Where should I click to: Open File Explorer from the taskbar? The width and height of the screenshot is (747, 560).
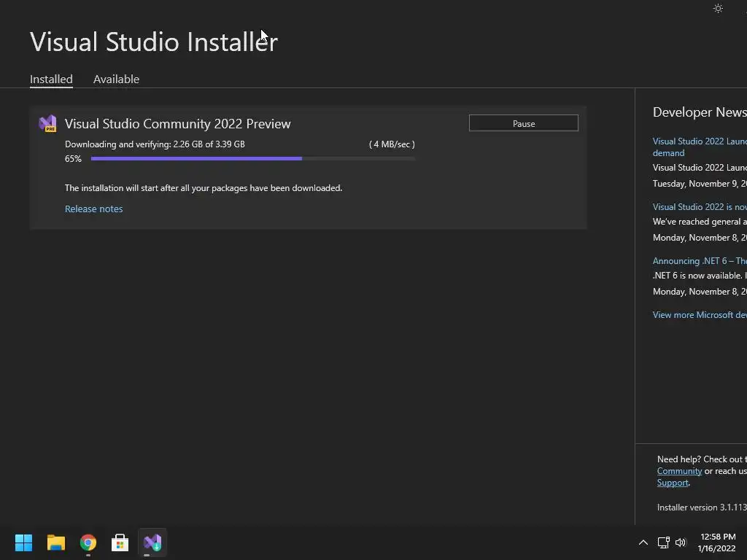(56, 542)
